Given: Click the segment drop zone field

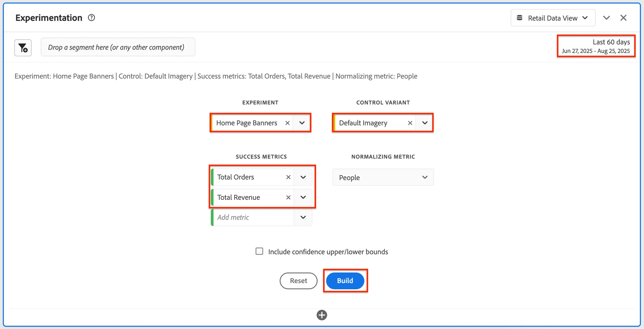Looking at the screenshot, I should coord(118,47).
